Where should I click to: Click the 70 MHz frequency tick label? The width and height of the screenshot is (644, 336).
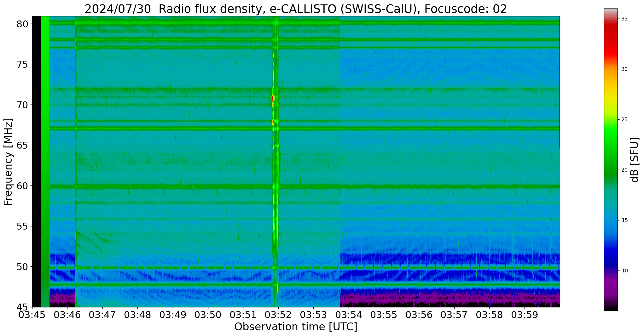tap(23, 105)
